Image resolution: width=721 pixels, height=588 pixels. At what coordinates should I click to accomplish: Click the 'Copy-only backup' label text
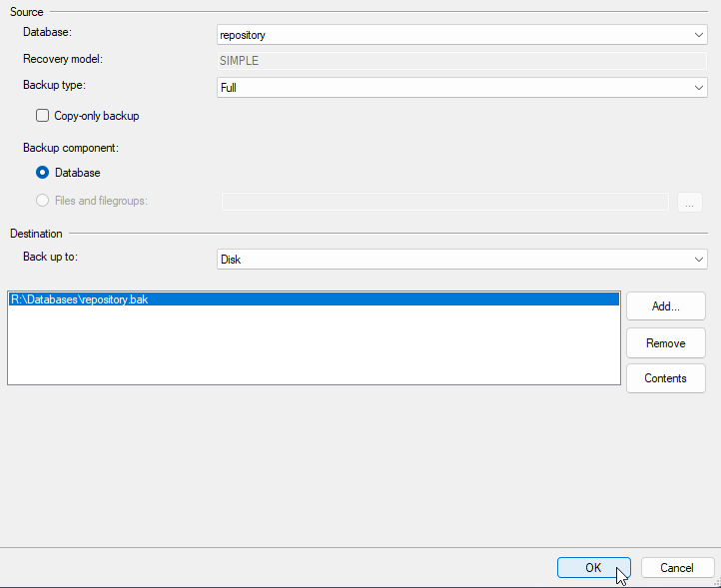point(97,116)
